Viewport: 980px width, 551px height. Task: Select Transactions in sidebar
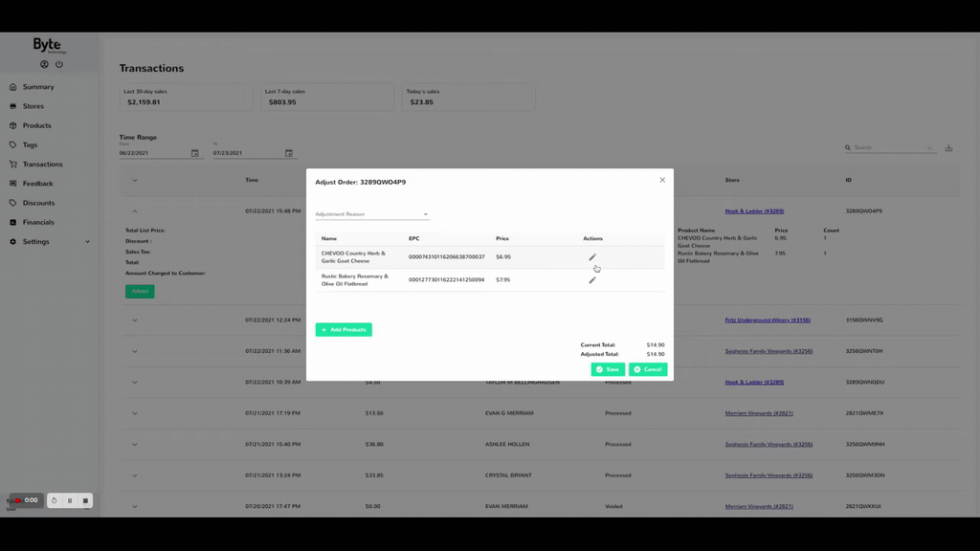(x=42, y=165)
